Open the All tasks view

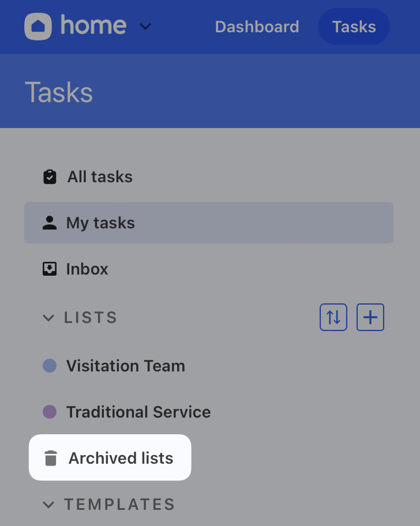click(100, 176)
